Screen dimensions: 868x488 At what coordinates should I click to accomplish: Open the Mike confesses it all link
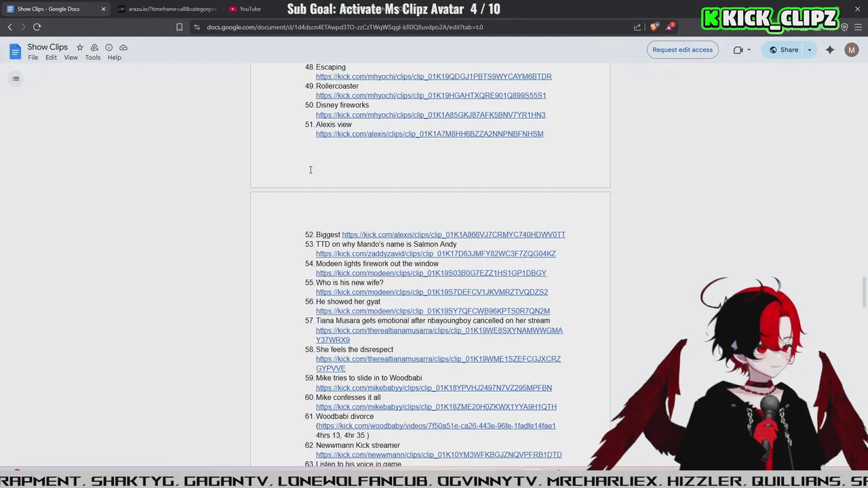point(436,407)
